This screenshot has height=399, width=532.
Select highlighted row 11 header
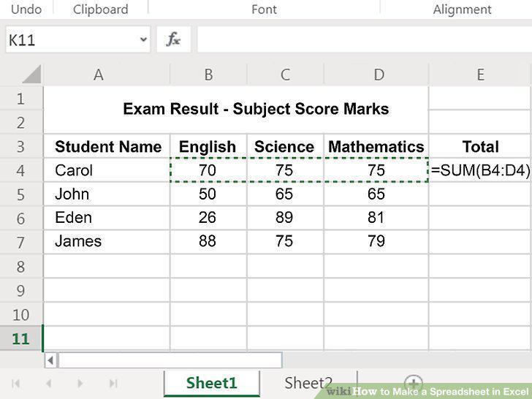pos(21,338)
